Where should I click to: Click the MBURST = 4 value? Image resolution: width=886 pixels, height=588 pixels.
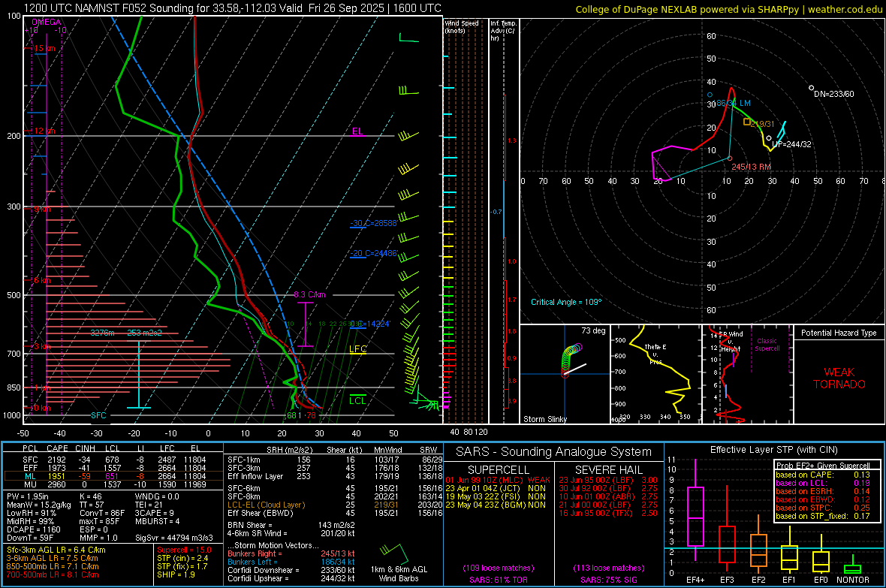pos(157,521)
